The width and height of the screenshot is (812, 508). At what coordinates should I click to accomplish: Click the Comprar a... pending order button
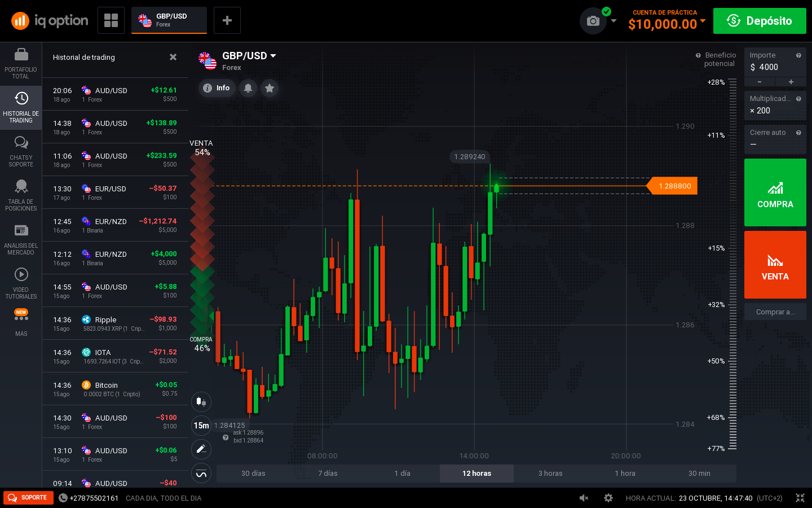pos(775,312)
